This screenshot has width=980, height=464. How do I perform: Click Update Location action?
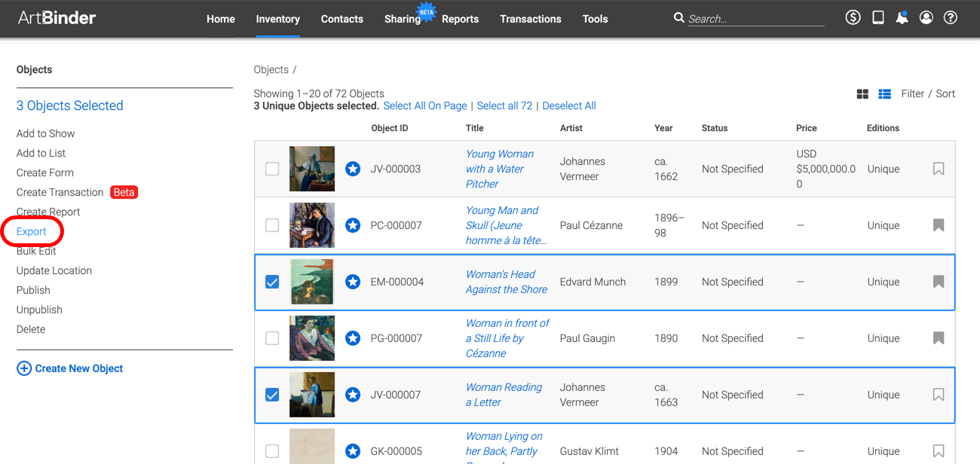[54, 270]
